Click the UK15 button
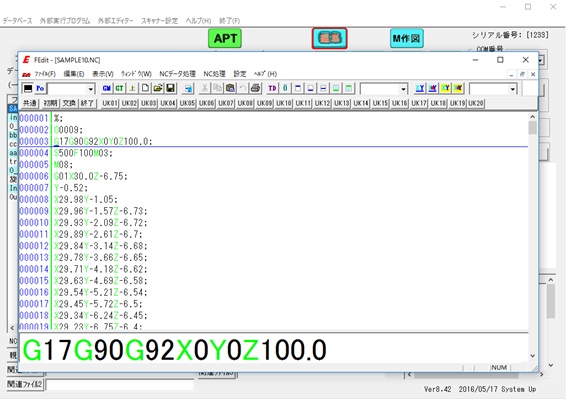567x399 pixels. tap(380, 103)
